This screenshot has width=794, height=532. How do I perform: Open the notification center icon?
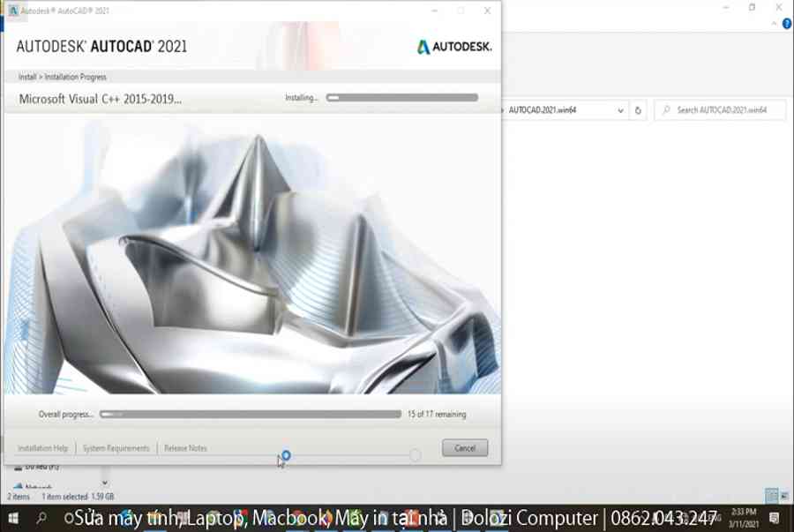(774, 518)
